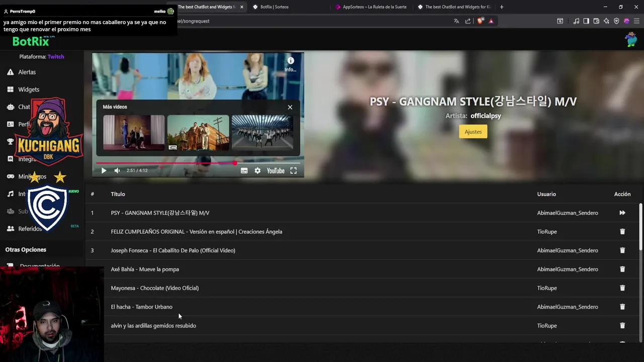Open the Leo AI sparkle icon

(606, 21)
